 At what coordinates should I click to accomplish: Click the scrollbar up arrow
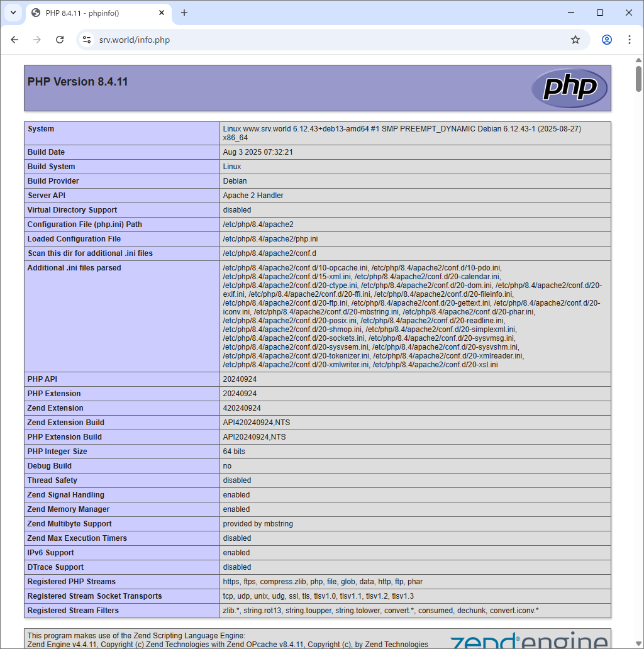[x=638, y=60]
